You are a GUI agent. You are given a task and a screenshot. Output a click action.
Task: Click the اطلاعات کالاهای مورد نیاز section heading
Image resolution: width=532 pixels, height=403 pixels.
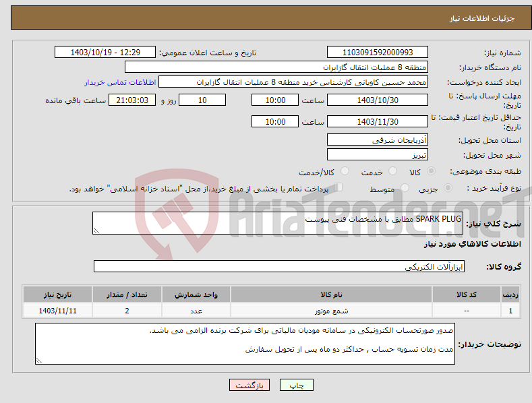(472, 244)
